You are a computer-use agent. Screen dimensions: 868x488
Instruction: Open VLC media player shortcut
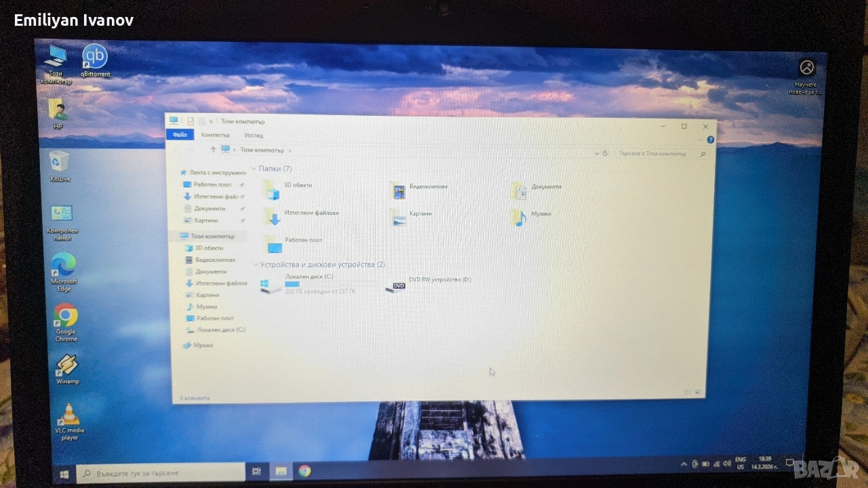coord(69,421)
